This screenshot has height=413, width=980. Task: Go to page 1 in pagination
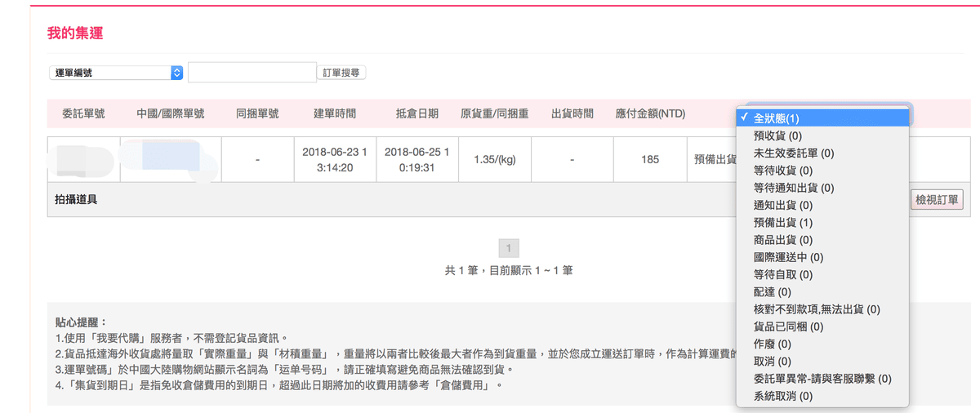pyautogui.click(x=508, y=248)
